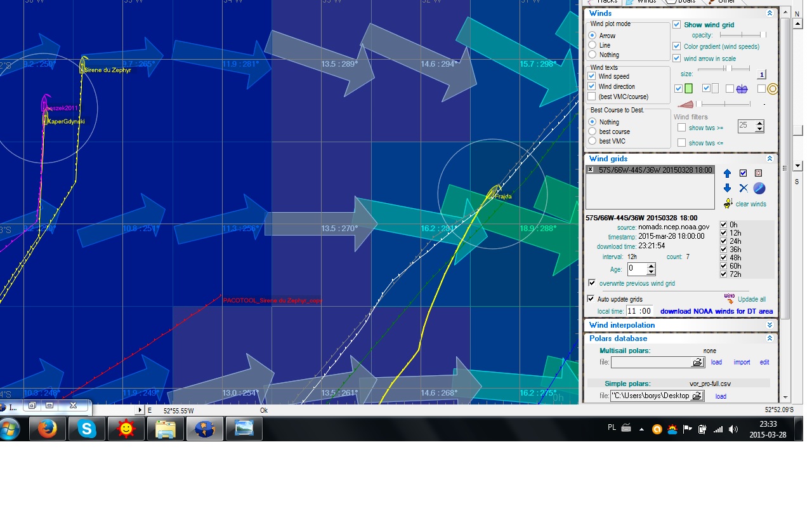Decrease the Age value spinner
Viewport: 812px width, 508px height.
651,272
